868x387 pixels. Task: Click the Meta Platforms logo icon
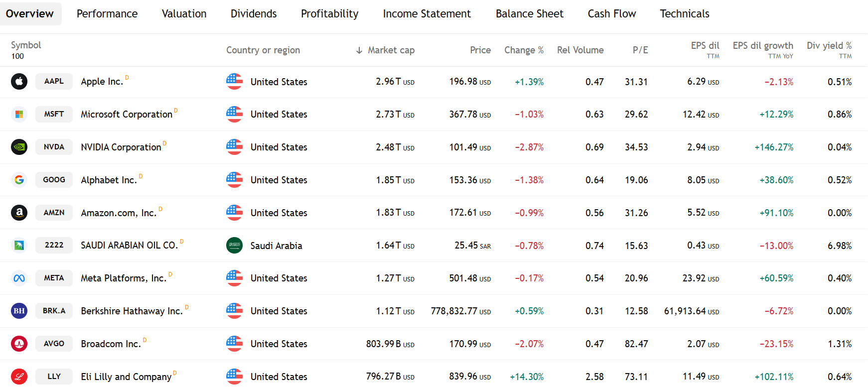[19, 278]
